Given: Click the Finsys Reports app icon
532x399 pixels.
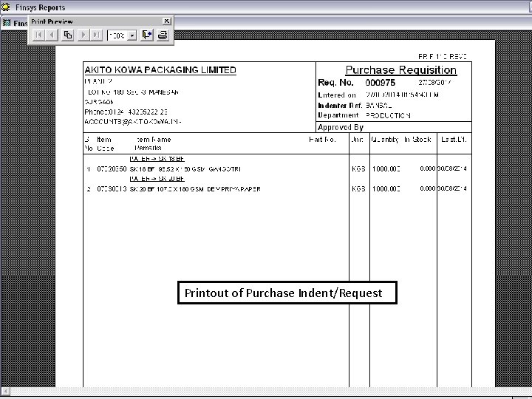Looking at the screenshot, I should 5,7.
